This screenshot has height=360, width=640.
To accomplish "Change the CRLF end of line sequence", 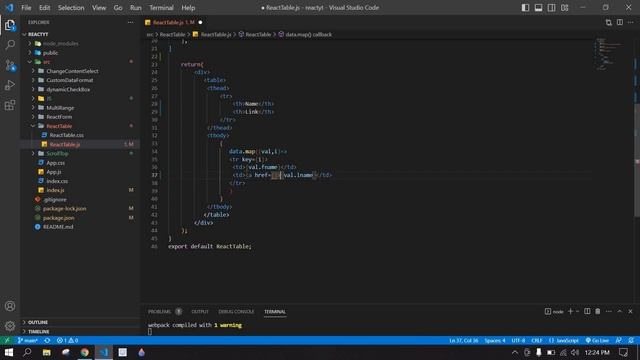I will click(x=537, y=340).
